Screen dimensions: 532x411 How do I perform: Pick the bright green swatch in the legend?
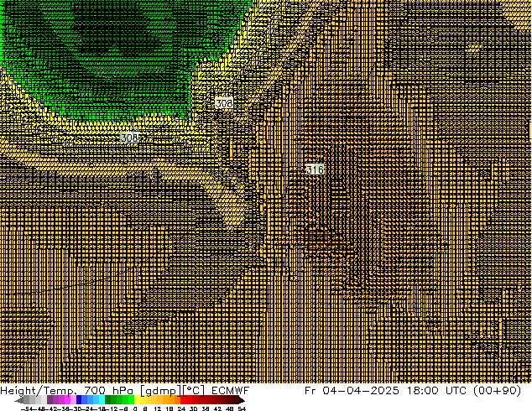coord(128,400)
